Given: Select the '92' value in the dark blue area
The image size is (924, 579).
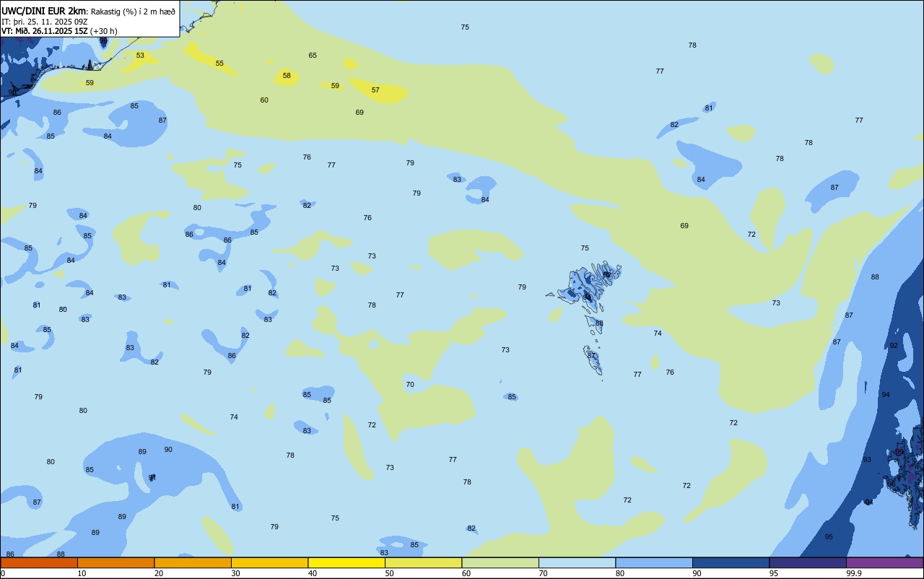Looking at the screenshot, I should [894, 346].
